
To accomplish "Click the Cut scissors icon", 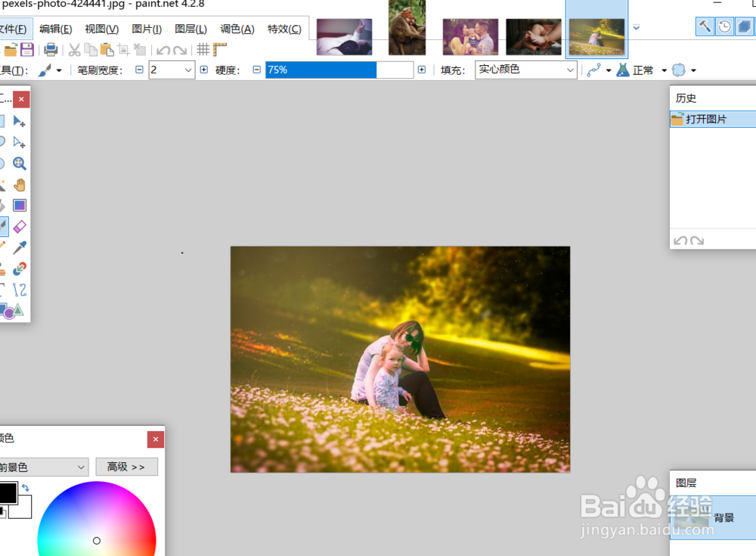I will coord(74,50).
